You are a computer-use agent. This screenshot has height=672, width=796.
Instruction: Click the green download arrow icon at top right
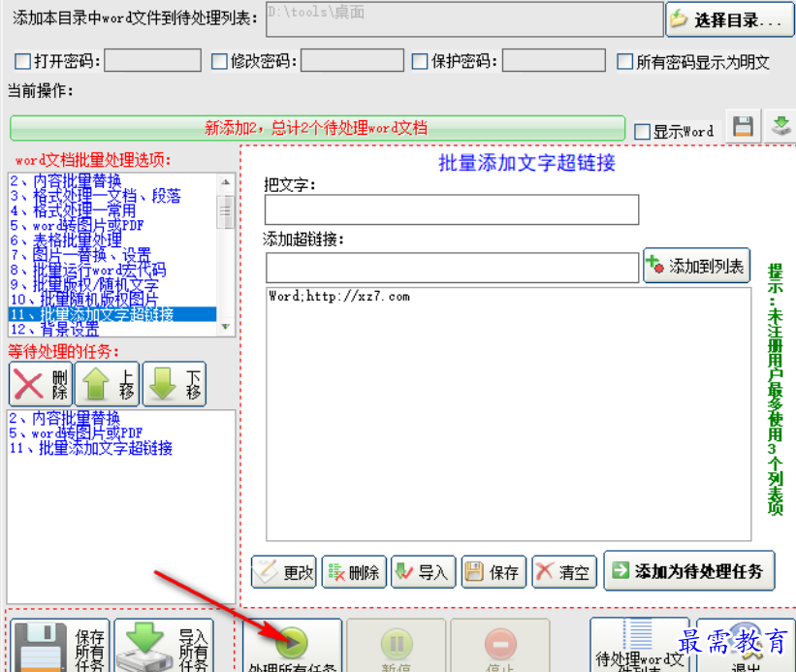[x=780, y=126]
